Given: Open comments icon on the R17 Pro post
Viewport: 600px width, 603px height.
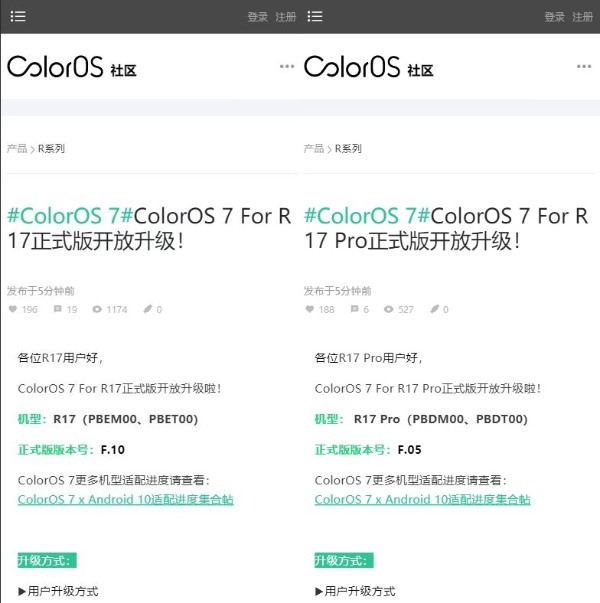Looking at the screenshot, I should click(355, 310).
